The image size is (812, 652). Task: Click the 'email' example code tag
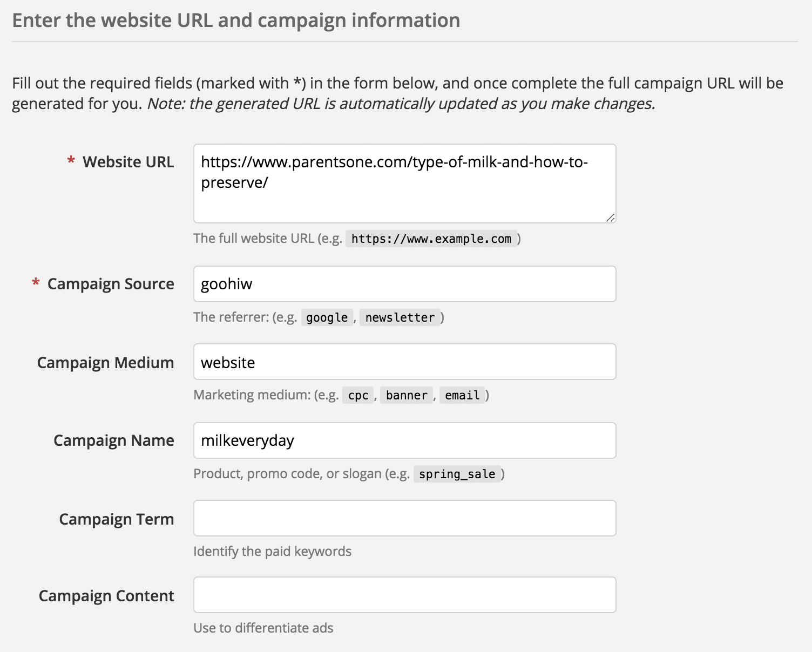tap(462, 395)
